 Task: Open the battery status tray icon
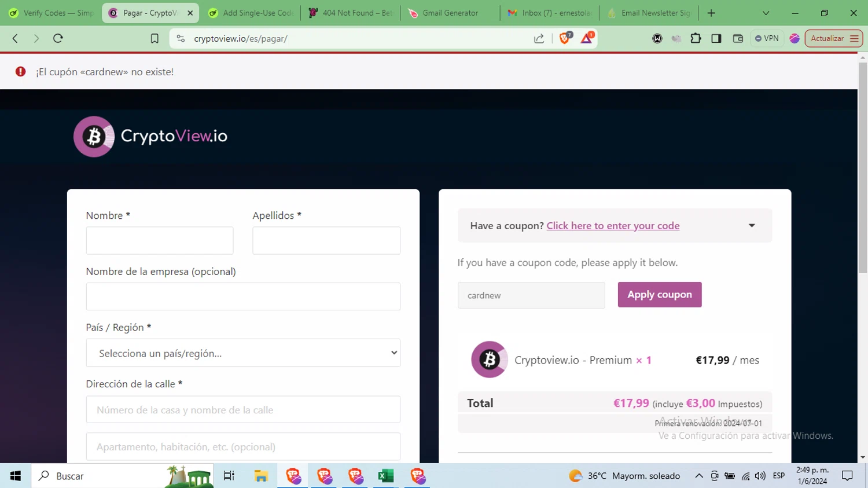click(730, 476)
